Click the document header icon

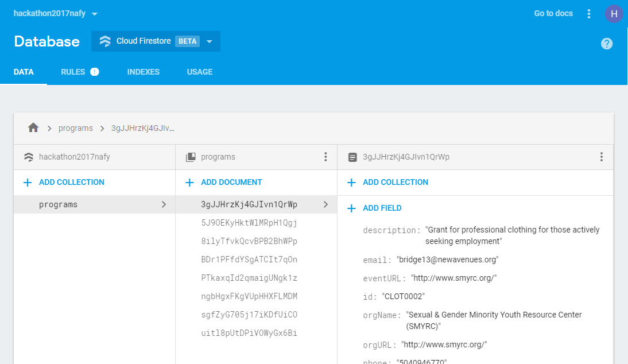[352, 157]
